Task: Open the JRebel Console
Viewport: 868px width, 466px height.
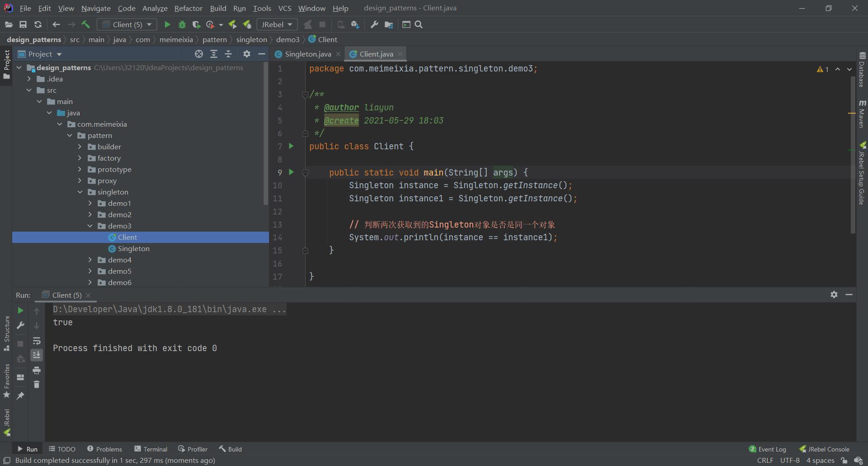Action: click(825, 449)
